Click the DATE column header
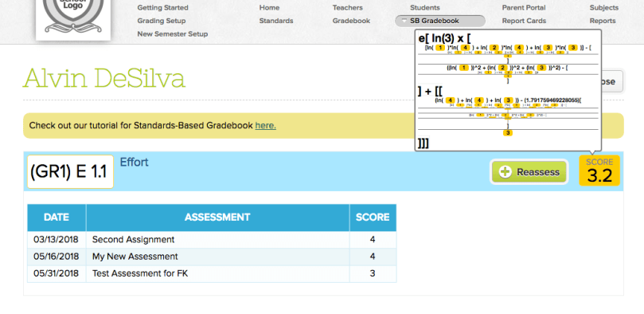The height and width of the screenshot is (314, 644). point(57,218)
